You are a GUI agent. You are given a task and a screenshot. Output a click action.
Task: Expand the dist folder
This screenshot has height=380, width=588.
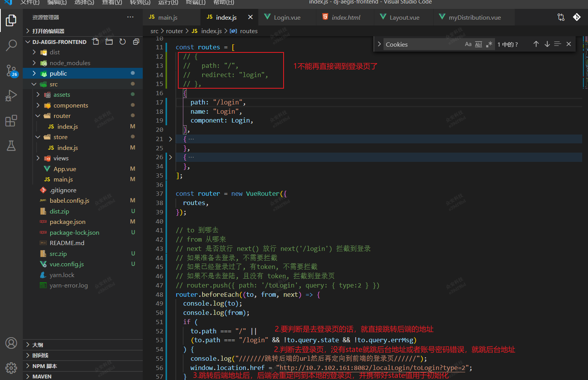(34, 52)
